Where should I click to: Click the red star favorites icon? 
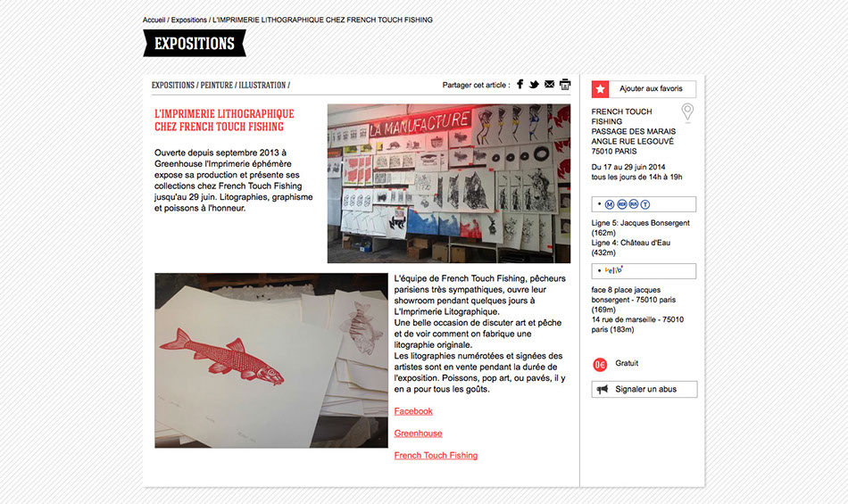(601, 89)
